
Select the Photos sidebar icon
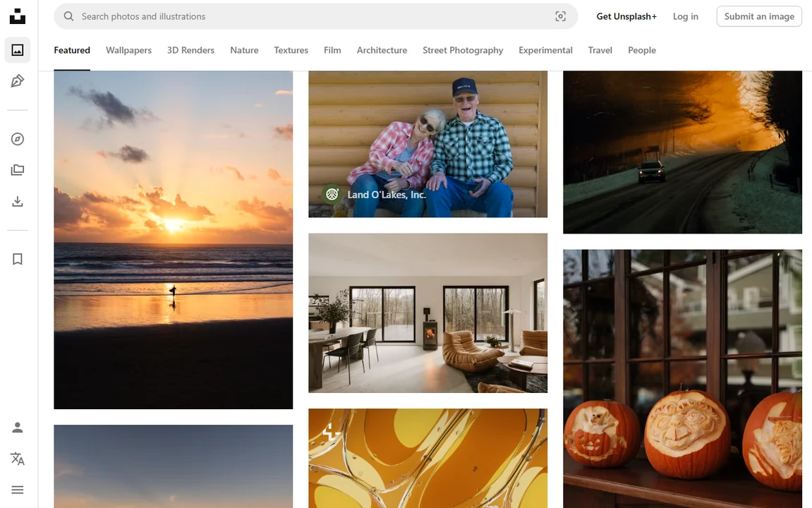click(17, 49)
